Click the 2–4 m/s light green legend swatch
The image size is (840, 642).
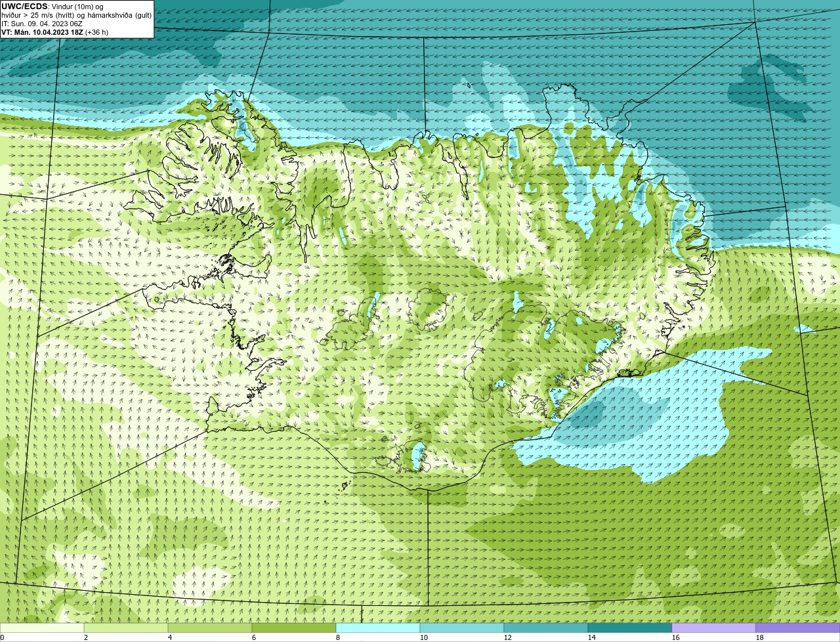tap(126, 628)
